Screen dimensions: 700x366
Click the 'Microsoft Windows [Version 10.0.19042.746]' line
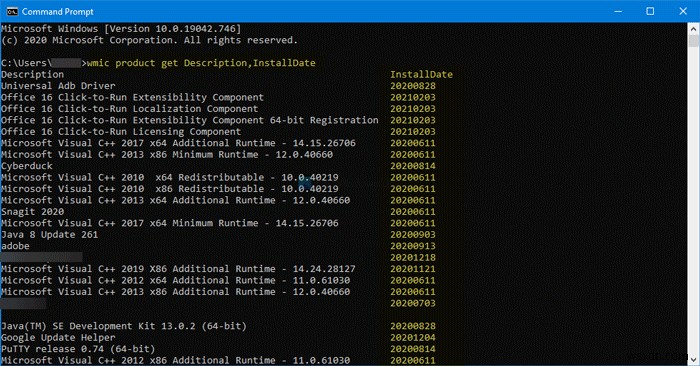coord(121,29)
